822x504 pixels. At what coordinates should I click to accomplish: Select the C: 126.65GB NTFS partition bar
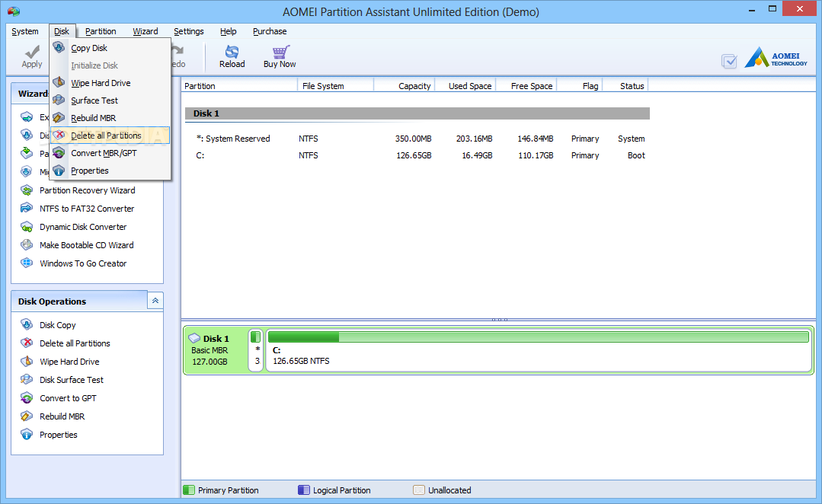(x=539, y=350)
